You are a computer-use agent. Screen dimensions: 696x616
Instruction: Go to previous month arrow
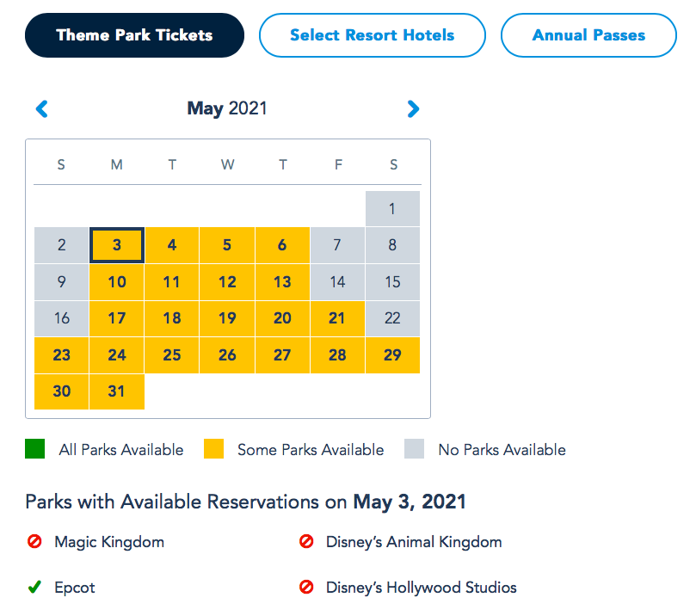[x=41, y=109]
